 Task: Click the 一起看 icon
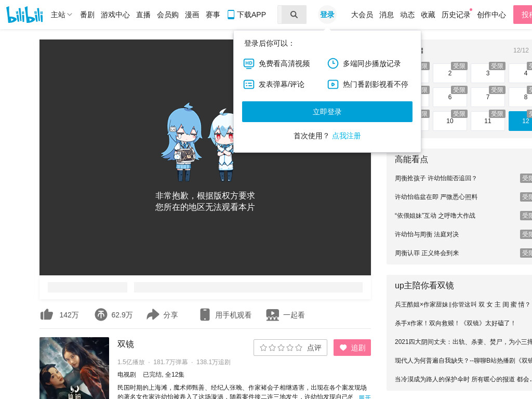pos(272,314)
